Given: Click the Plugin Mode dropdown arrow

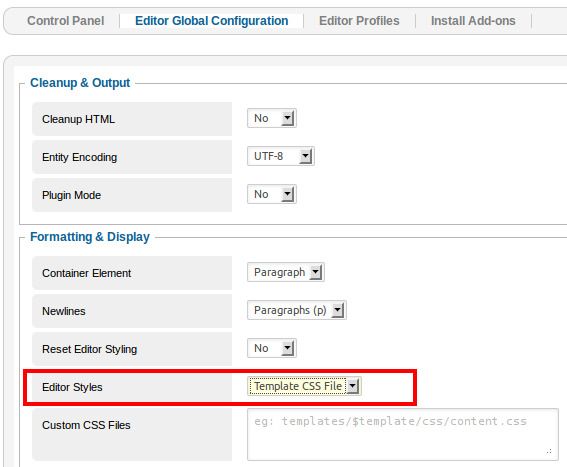Looking at the screenshot, I should click(x=287, y=194).
